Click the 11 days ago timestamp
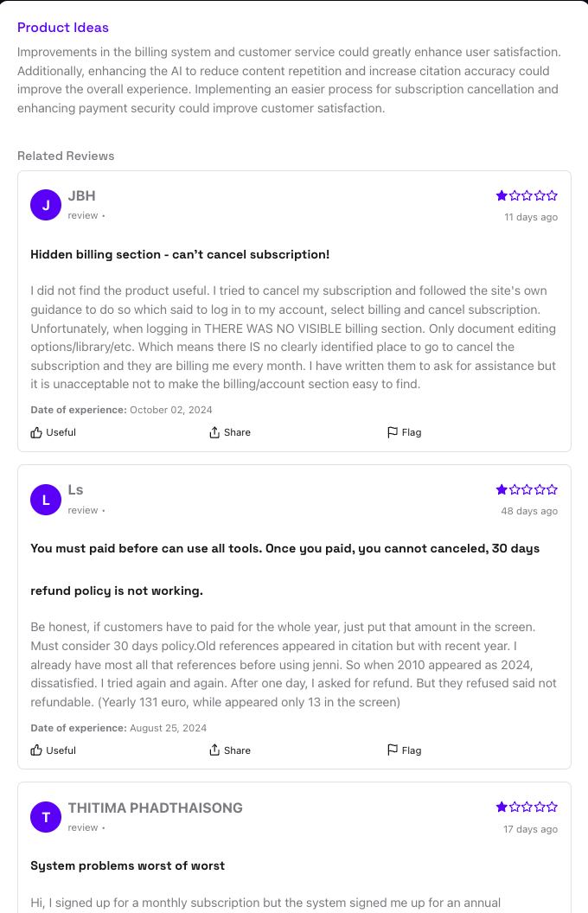This screenshot has width=588, height=913. [530, 217]
